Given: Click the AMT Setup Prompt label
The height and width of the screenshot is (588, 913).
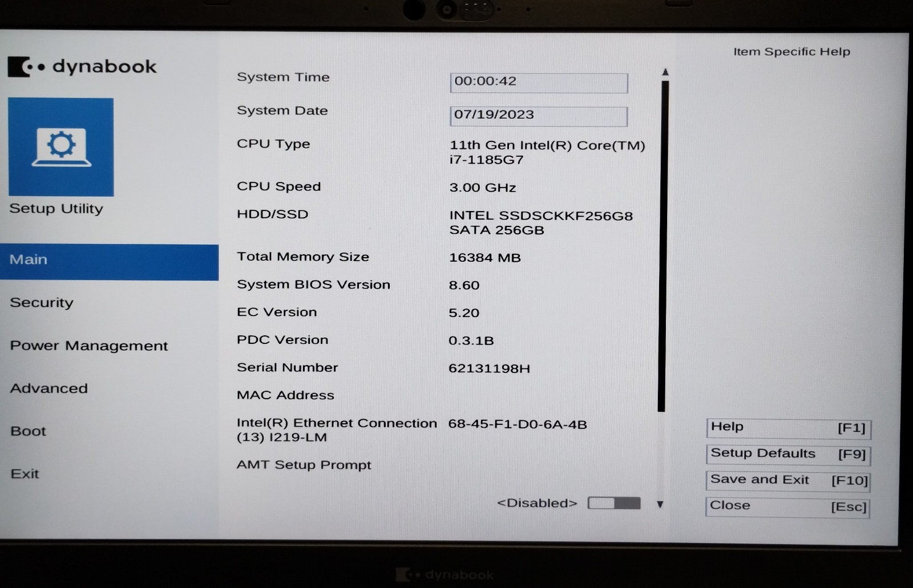Looking at the screenshot, I should pyautogui.click(x=304, y=465).
